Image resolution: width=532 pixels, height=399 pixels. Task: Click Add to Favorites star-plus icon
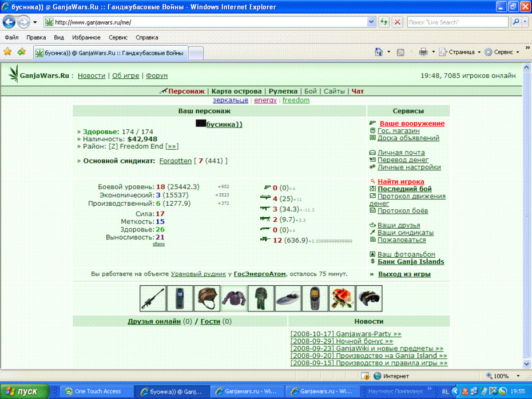(x=22, y=52)
